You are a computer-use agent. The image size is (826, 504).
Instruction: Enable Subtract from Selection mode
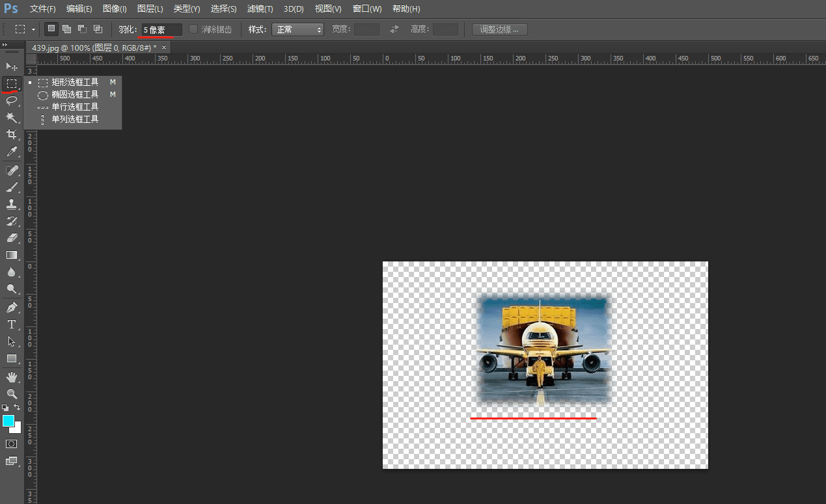pos(83,29)
